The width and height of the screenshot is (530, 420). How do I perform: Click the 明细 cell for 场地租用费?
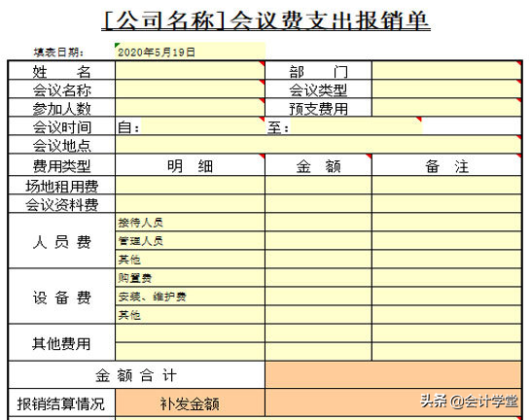click(x=190, y=186)
